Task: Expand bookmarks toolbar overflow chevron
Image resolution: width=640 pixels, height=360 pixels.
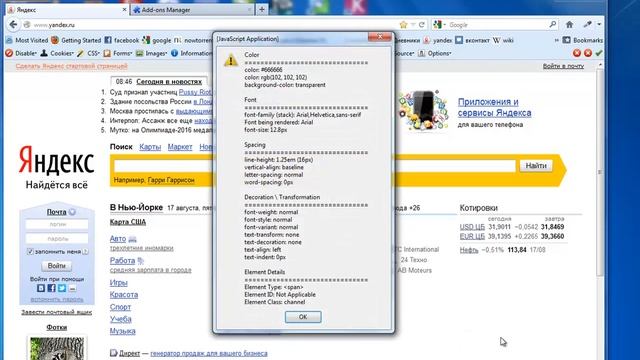Action: pos(556,40)
